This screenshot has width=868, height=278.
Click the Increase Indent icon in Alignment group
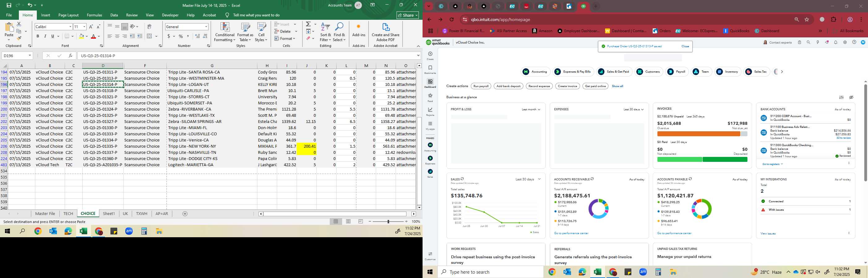pyautogui.click(x=140, y=36)
